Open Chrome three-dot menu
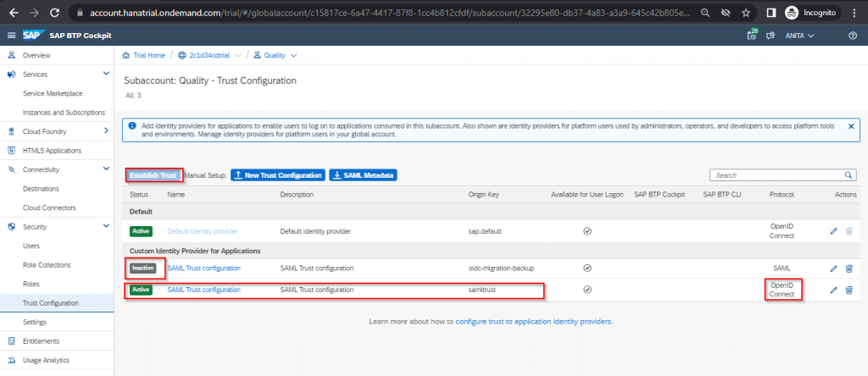868x376 pixels. pyautogui.click(x=856, y=12)
